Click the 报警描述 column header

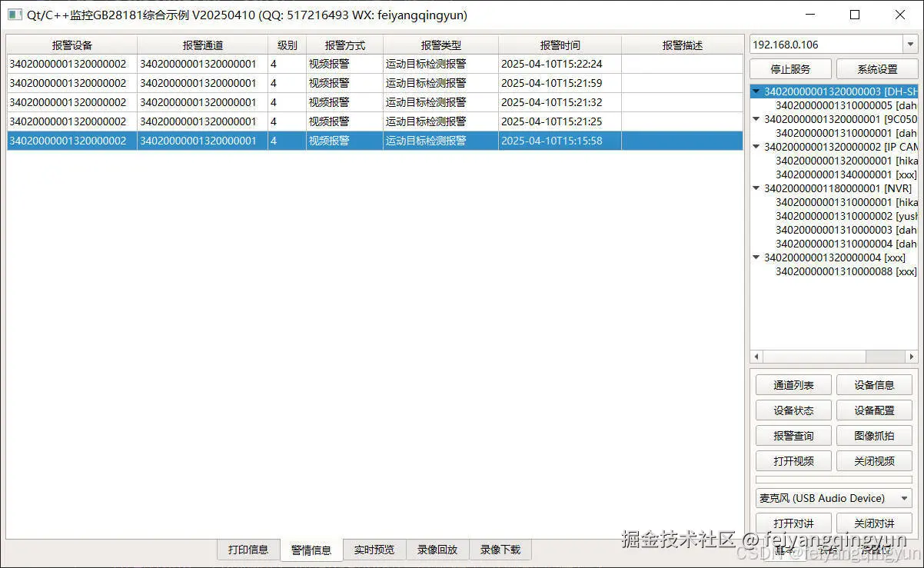[683, 45]
